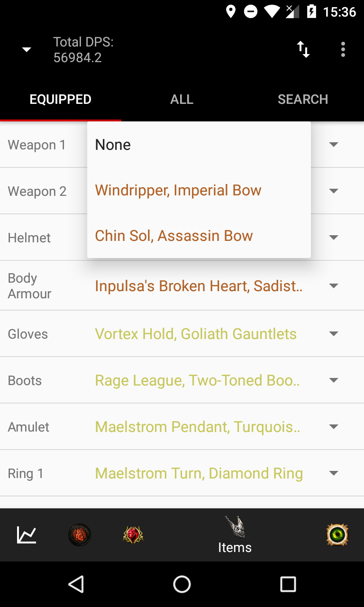Expand the character dropdown beside Total DPS
364x607 pixels.
pos(27,50)
